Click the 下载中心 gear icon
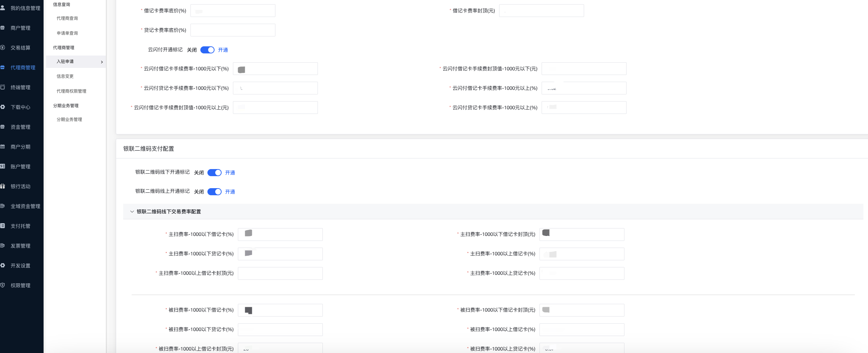 point(2,107)
